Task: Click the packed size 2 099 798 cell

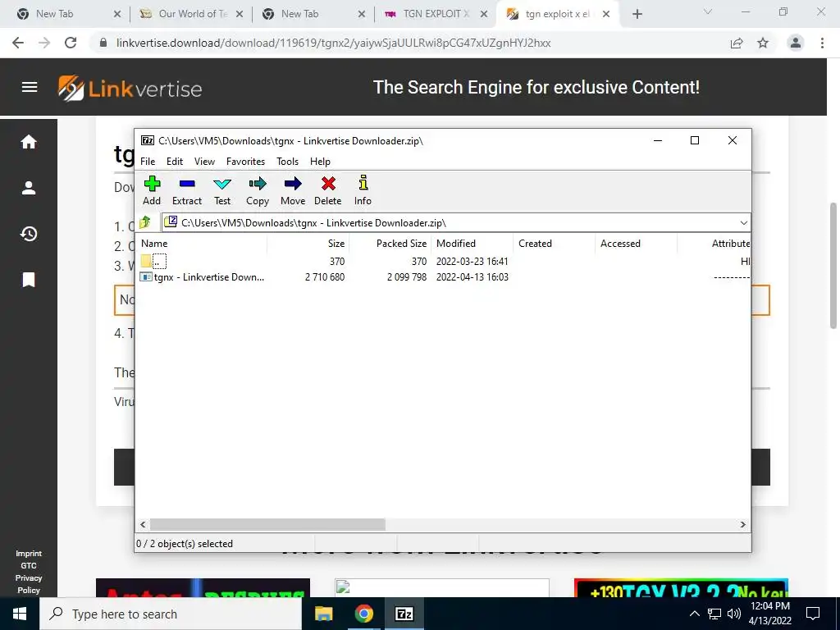Action: (407, 277)
